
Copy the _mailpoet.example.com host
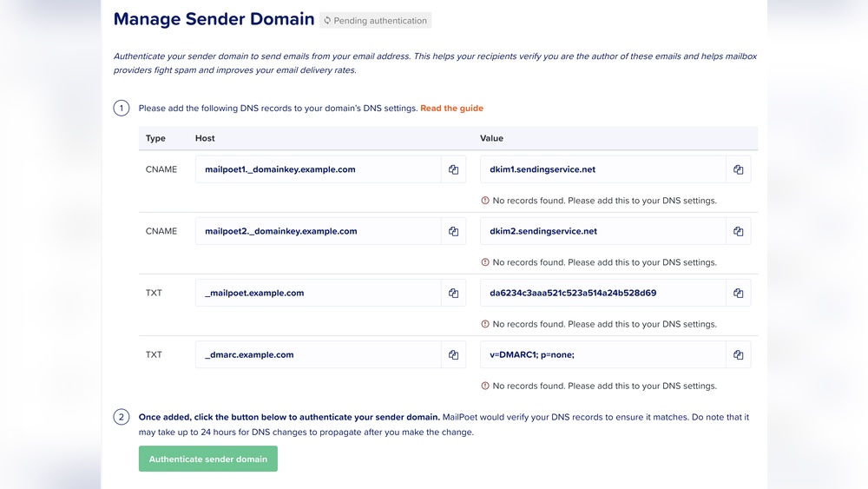[x=453, y=293]
